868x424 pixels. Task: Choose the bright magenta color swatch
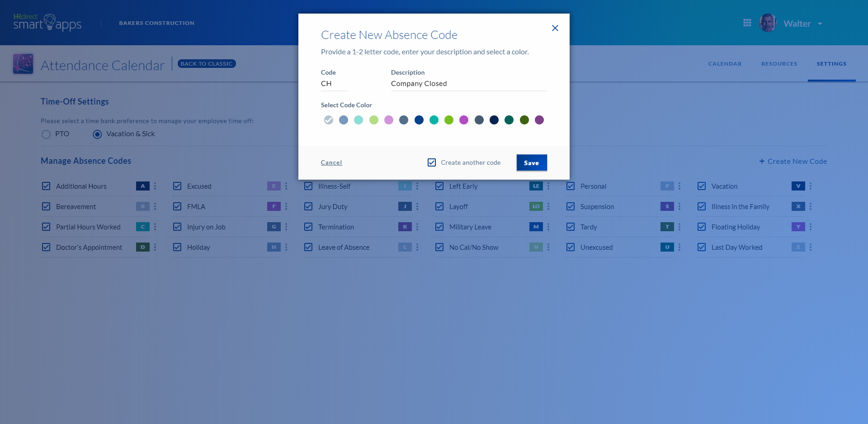464,120
